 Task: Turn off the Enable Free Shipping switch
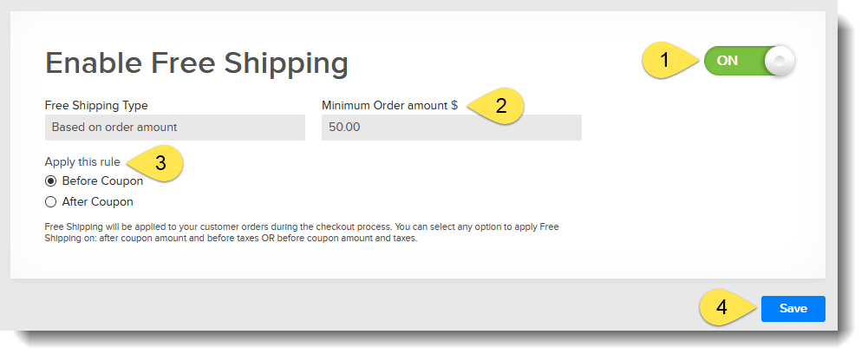click(749, 61)
